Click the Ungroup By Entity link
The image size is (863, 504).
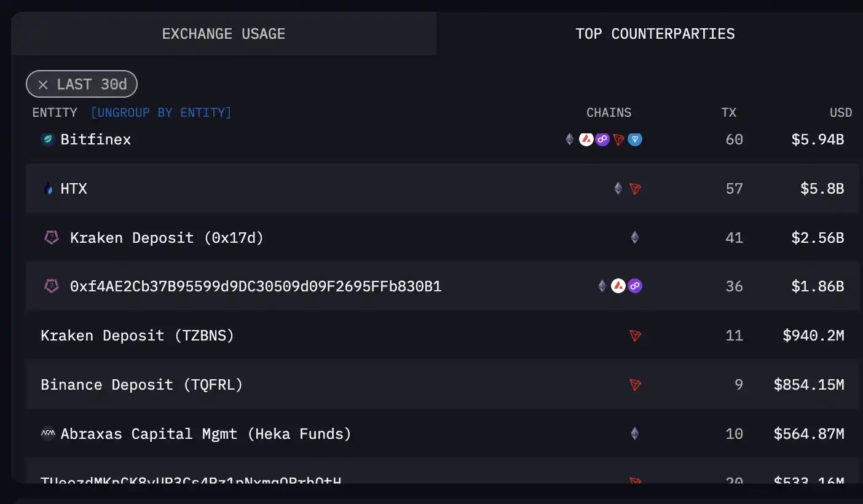tap(161, 112)
